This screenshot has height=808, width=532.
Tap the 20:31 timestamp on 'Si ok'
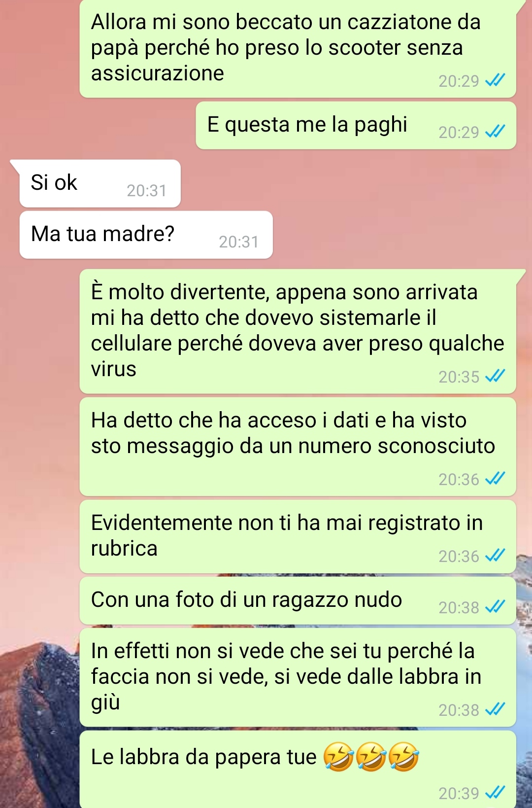tap(147, 190)
